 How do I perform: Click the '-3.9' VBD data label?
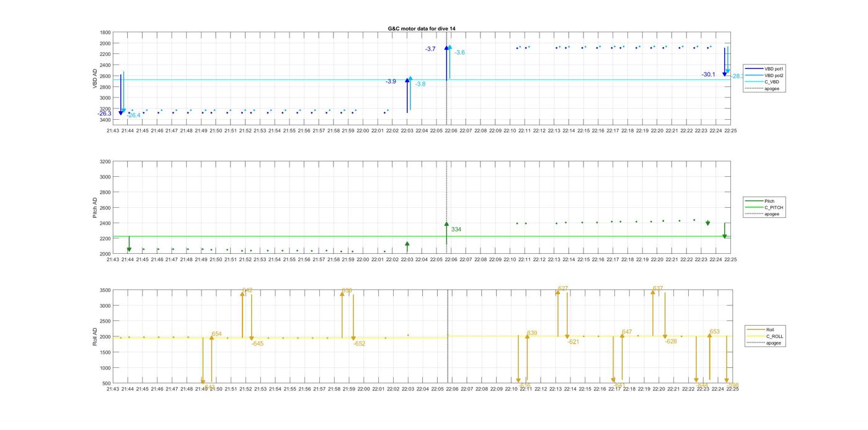tap(391, 81)
